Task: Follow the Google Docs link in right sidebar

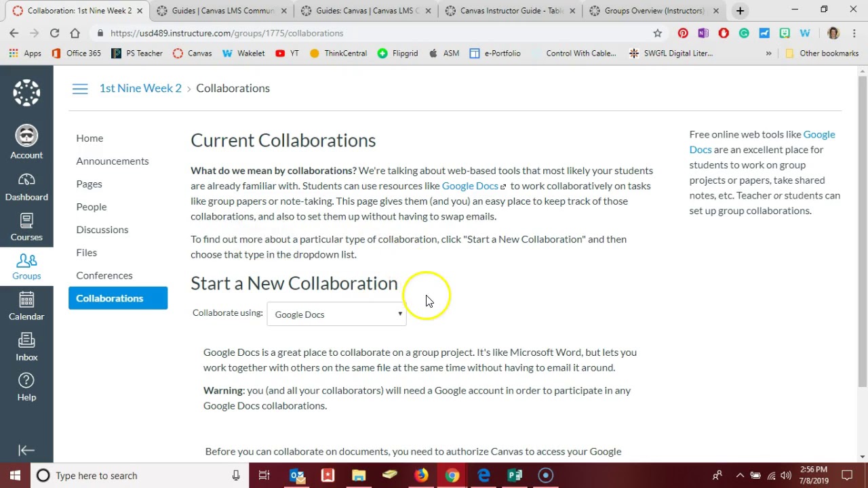Action: click(x=762, y=142)
